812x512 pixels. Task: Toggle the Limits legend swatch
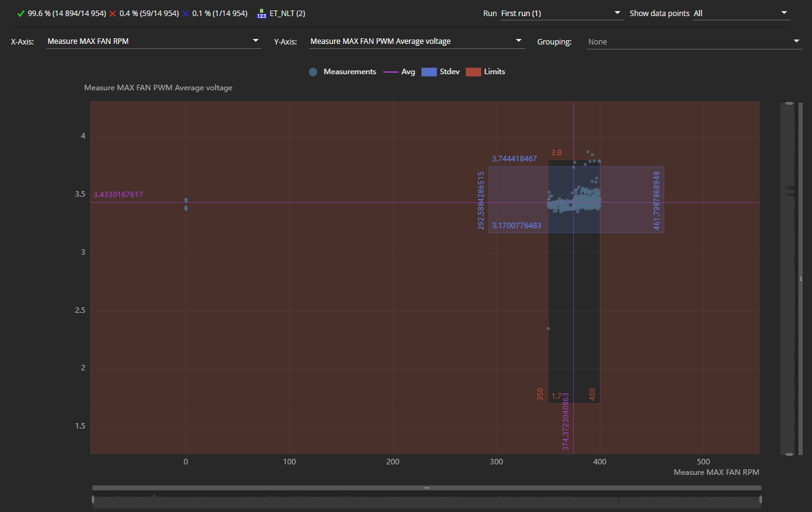coord(473,72)
